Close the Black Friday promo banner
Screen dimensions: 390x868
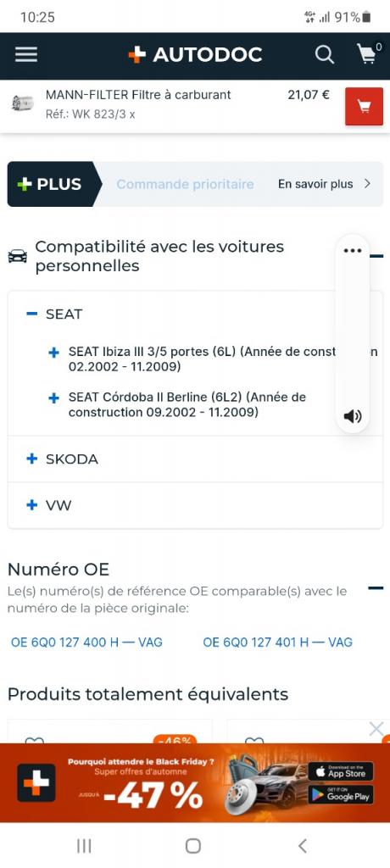click(x=376, y=729)
